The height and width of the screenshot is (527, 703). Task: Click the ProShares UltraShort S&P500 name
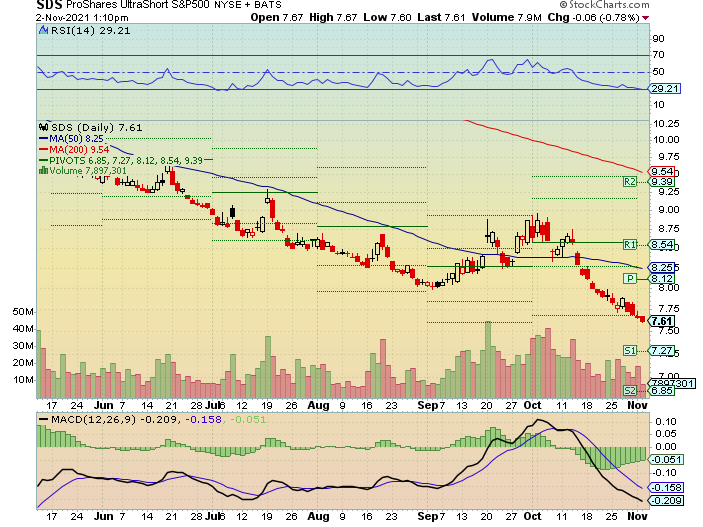click(139, 5)
